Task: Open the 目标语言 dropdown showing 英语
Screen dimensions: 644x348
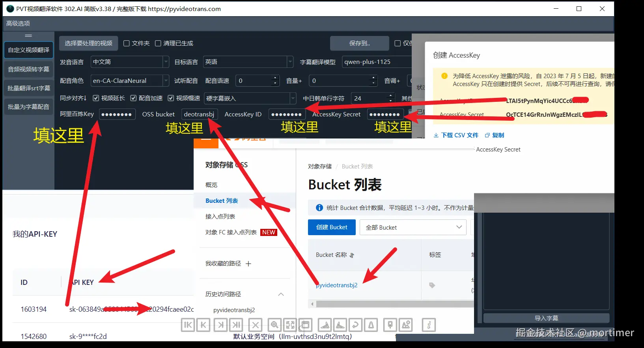Action: pos(248,62)
